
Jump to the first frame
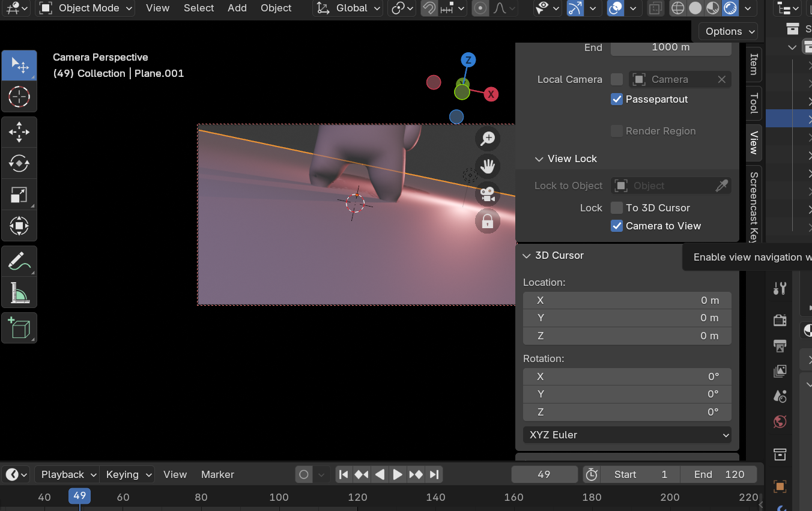(344, 474)
